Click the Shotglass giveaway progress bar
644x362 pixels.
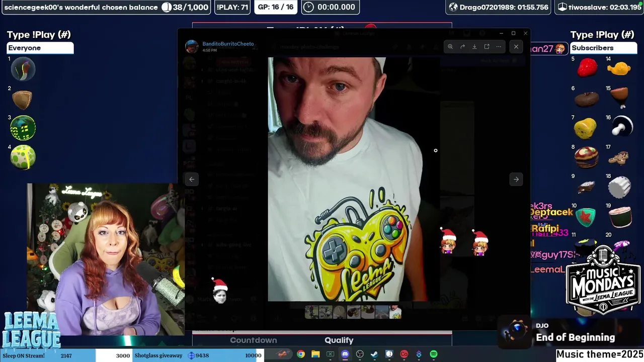tap(199, 355)
